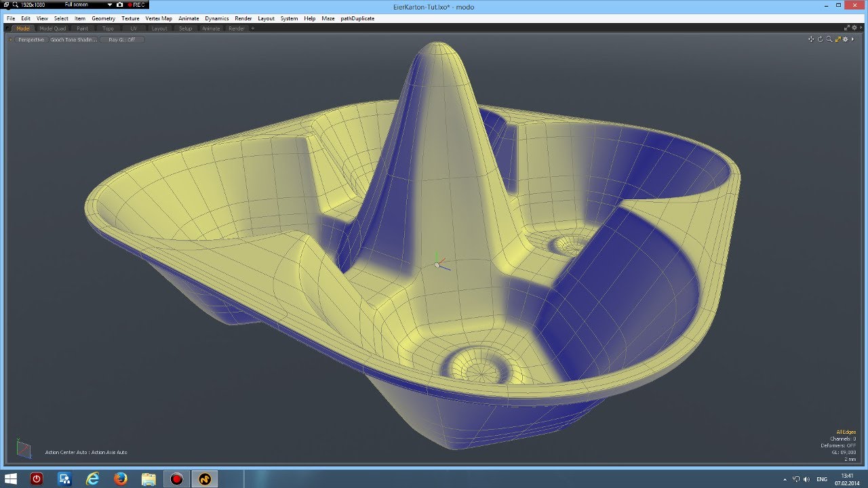Click the screen recorder taskbar icon

[177, 479]
